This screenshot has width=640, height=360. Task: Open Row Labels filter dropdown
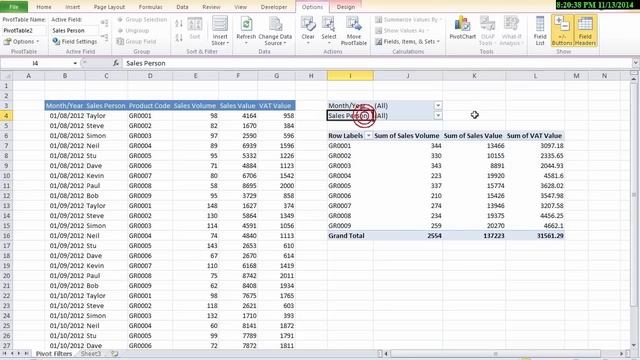[368, 136]
